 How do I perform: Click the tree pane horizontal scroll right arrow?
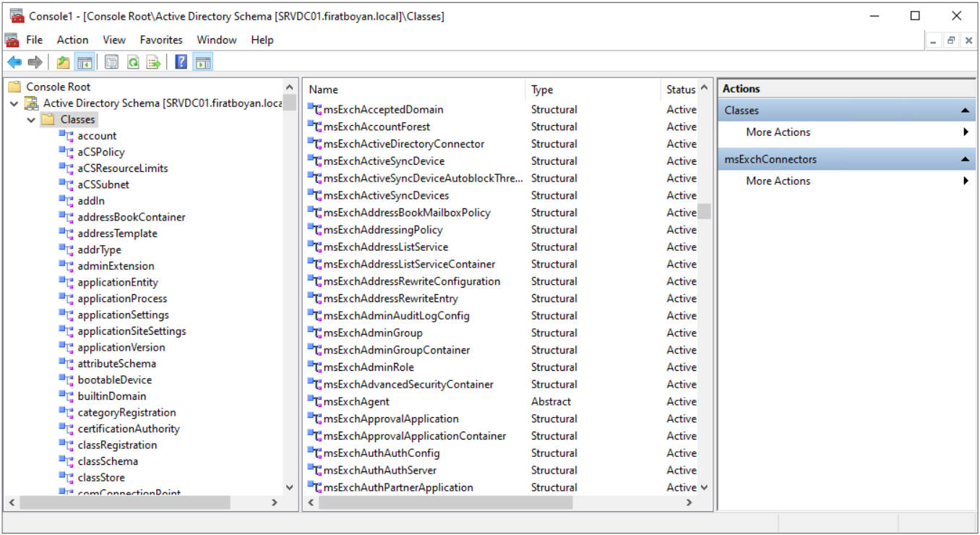pos(274,502)
